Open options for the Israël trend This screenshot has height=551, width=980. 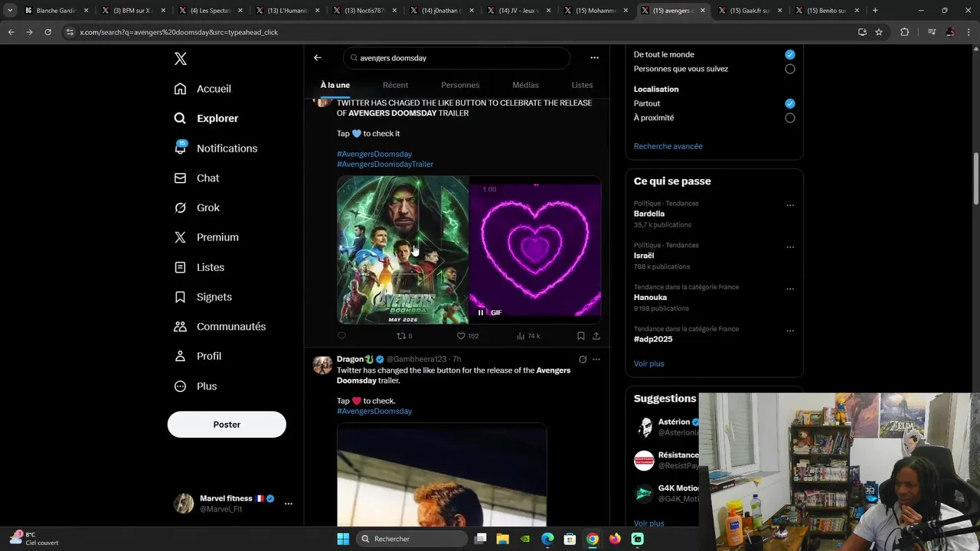pos(790,247)
